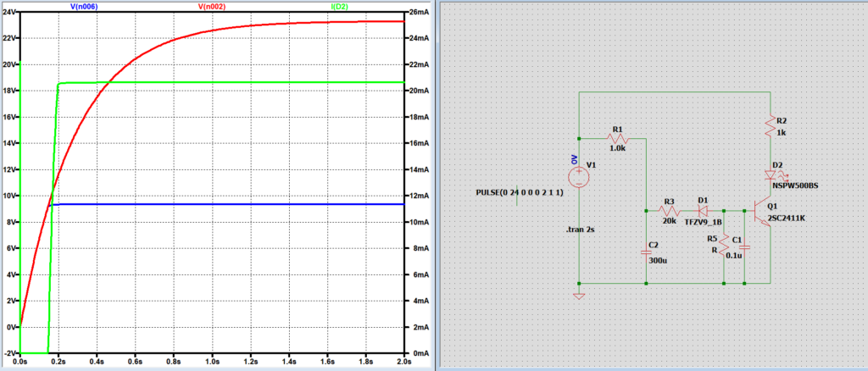The image size is (868, 371).
Task: Click resistor R3 symbol
Action: pos(669,211)
